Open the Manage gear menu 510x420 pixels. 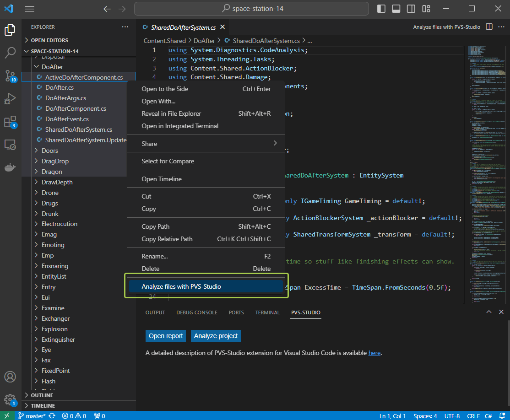click(x=10, y=398)
